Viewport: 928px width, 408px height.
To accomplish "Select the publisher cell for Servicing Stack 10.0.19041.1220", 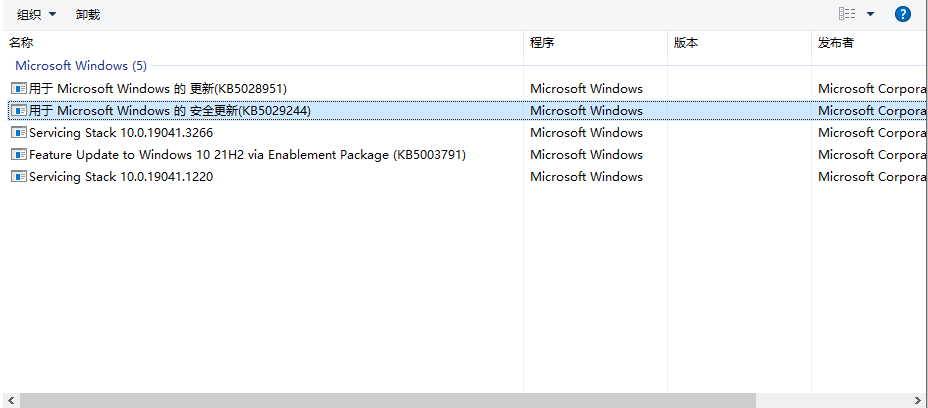I will tap(870, 177).
